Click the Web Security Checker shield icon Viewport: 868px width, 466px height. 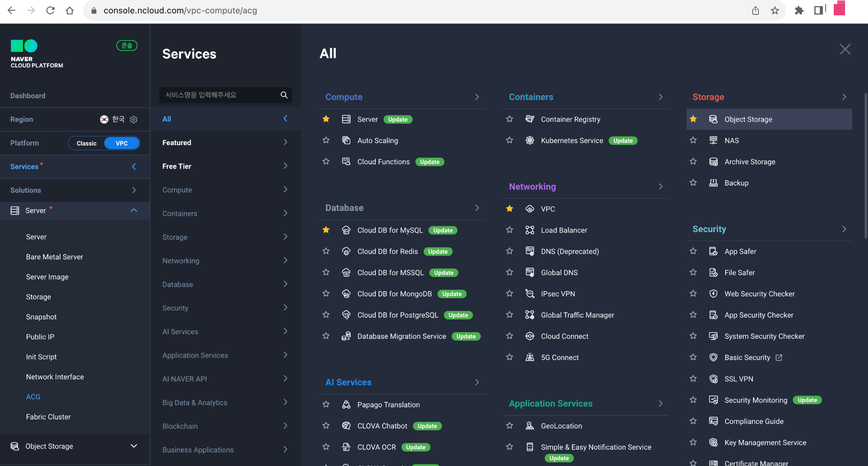pos(713,293)
